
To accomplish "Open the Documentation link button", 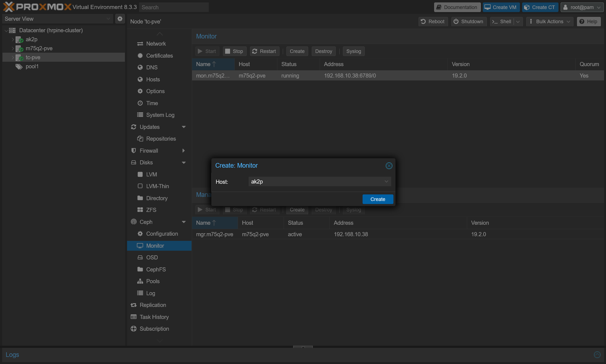I will [457, 7].
